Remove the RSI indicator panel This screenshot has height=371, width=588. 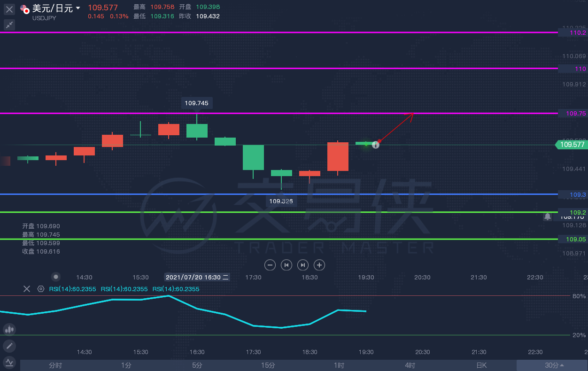[27, 289]
